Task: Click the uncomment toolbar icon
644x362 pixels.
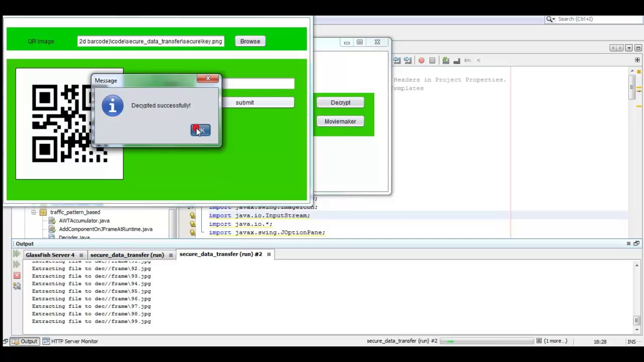Action: pyautogui.click(x=456, y=60)
